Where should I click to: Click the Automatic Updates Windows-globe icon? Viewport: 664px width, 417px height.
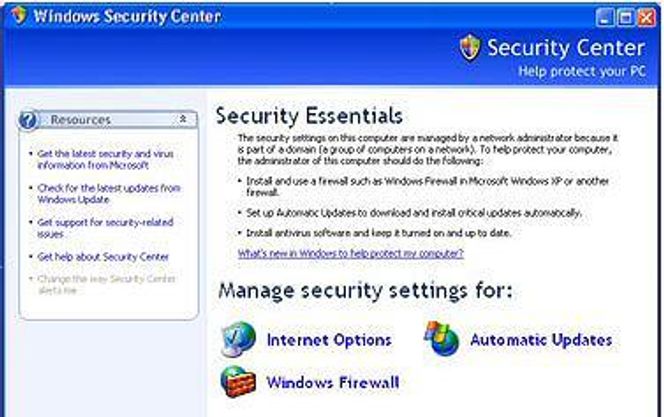442,339
